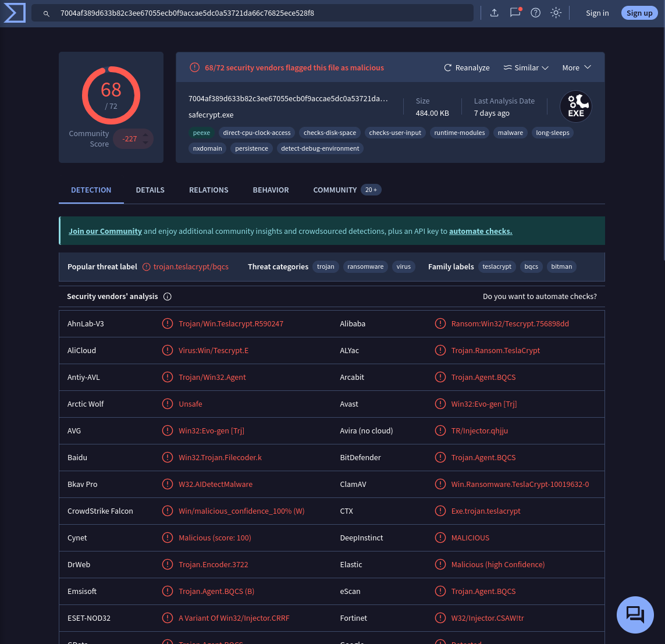Switch to the BEHAVIOR tab
Viewport: 665px width, 644px height.
coord(271,190)
